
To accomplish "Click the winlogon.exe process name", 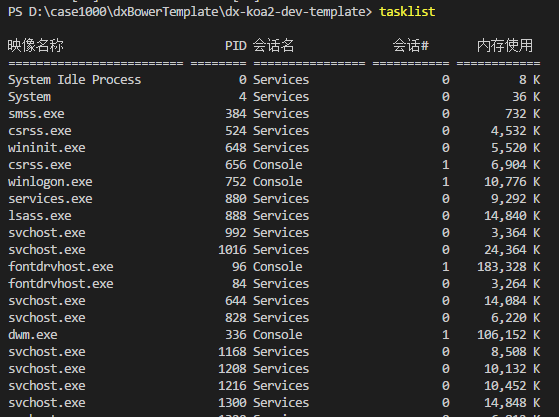I will tap(50, 182).
